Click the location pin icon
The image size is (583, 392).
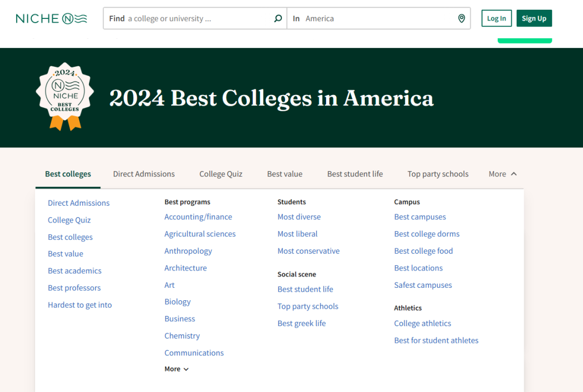pyautogui.click(x=462, y=18)
